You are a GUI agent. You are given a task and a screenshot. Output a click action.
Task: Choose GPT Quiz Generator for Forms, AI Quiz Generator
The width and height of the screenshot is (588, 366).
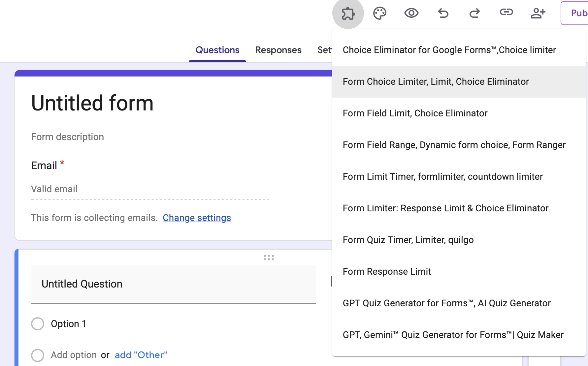[459, 303]
